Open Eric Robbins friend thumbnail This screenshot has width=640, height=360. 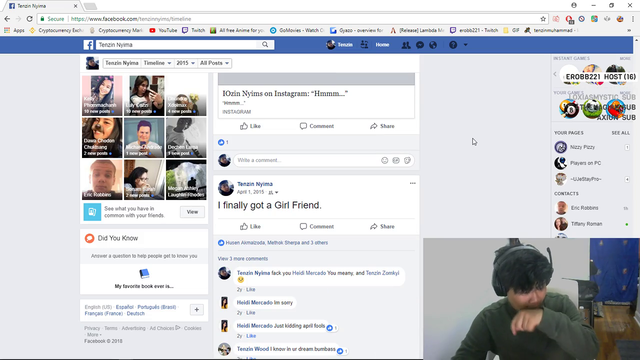(x=102, y=180)
